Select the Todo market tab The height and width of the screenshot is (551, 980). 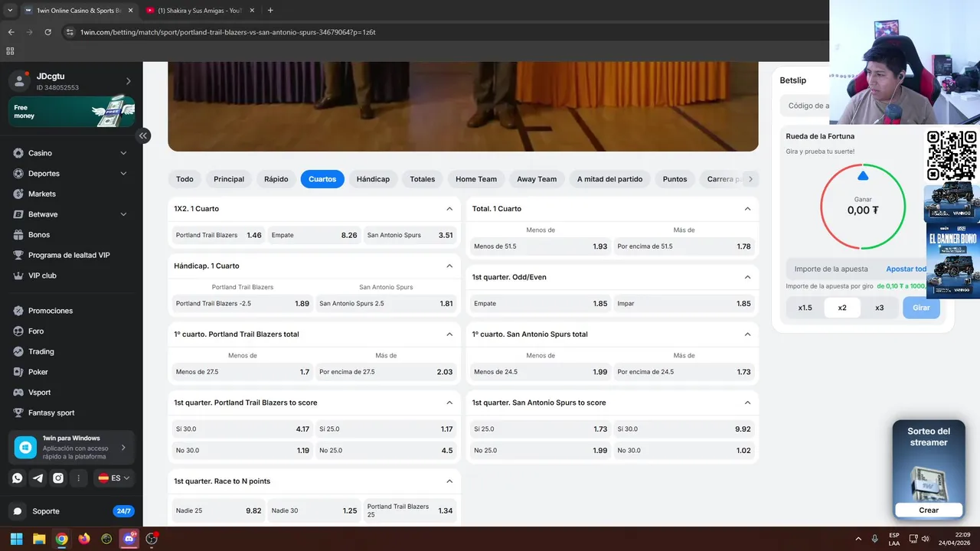[185, 179]
